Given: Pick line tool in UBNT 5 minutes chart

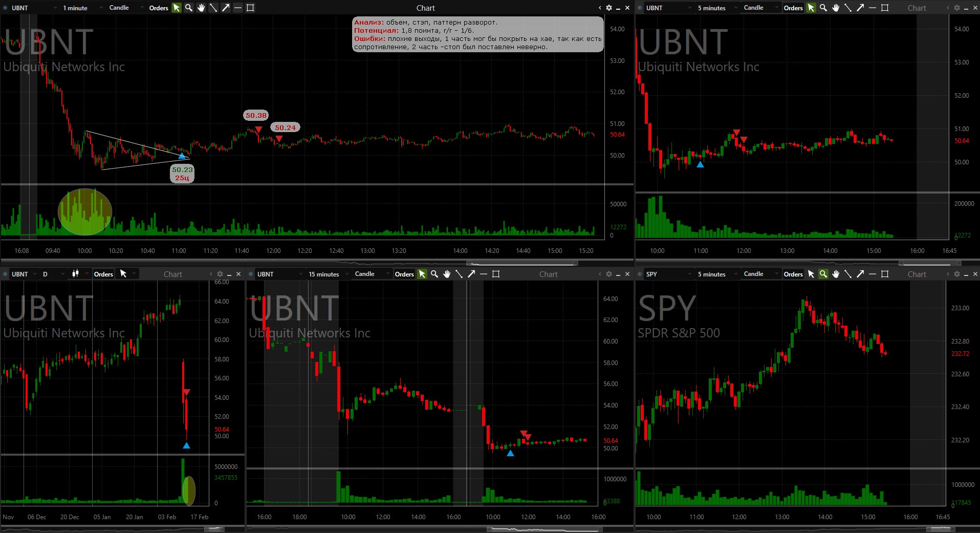Looking at the screenshot, I should [x=848, y=8].
